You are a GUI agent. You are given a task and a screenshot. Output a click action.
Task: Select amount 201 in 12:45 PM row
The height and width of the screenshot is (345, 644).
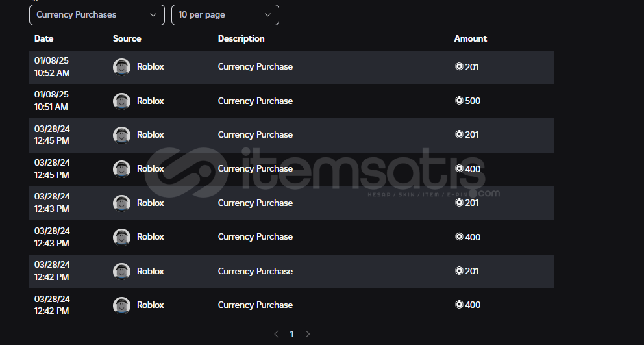tap(472, 135)
